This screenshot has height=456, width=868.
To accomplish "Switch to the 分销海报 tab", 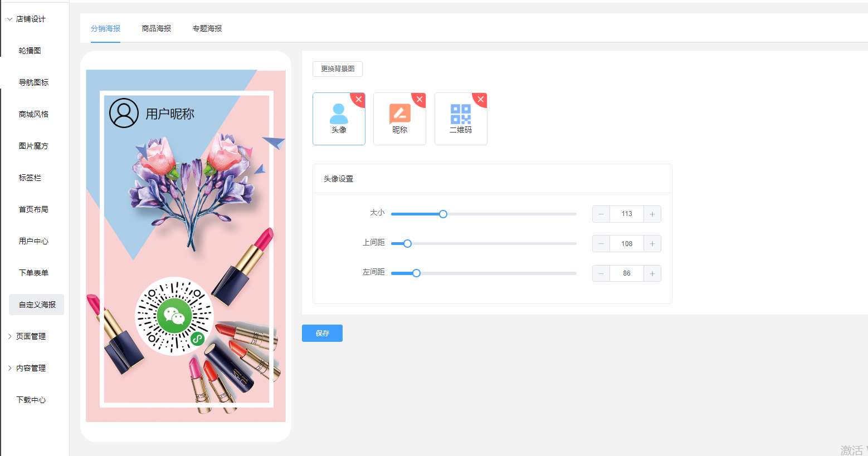I will pyautogui.click(x=106, y=28).
